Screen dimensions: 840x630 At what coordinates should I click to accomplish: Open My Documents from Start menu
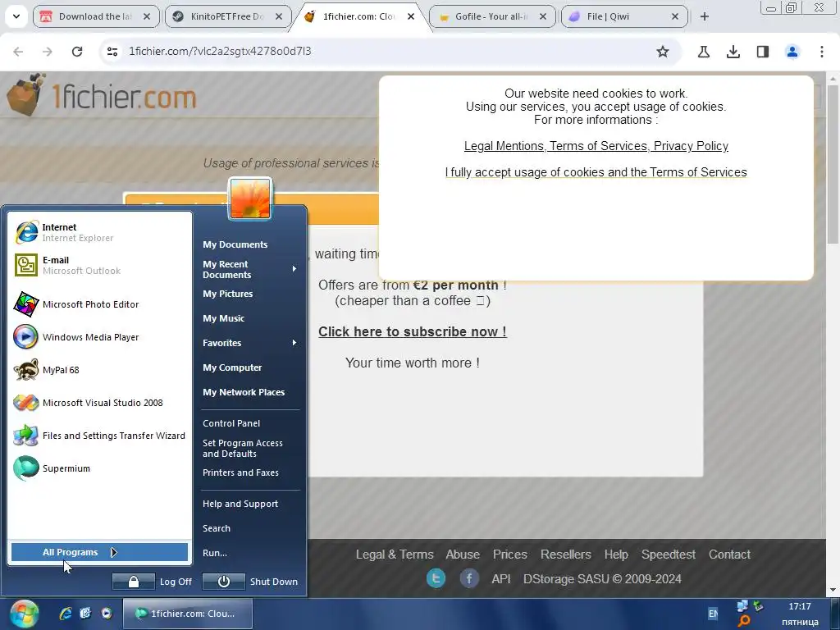click(x=235, y=244)
